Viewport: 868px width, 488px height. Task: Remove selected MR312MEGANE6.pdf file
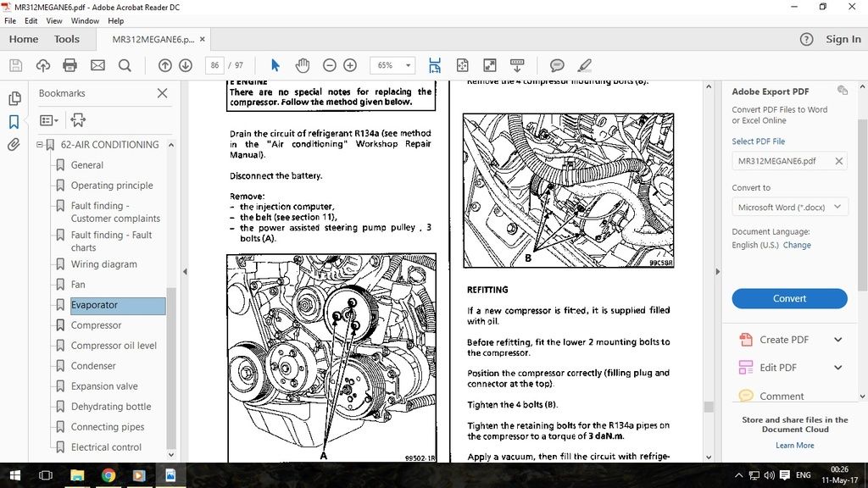click(838, 161)
